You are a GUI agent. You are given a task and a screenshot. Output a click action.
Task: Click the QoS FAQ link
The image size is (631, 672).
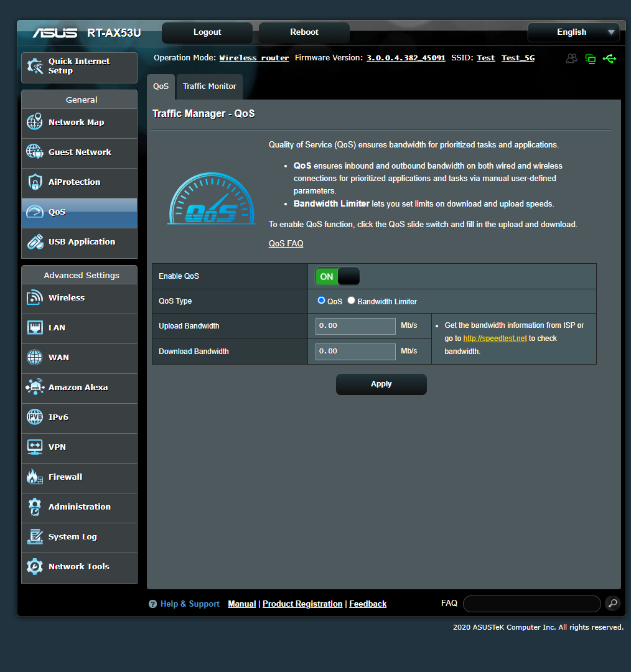[x=286, y=243]
